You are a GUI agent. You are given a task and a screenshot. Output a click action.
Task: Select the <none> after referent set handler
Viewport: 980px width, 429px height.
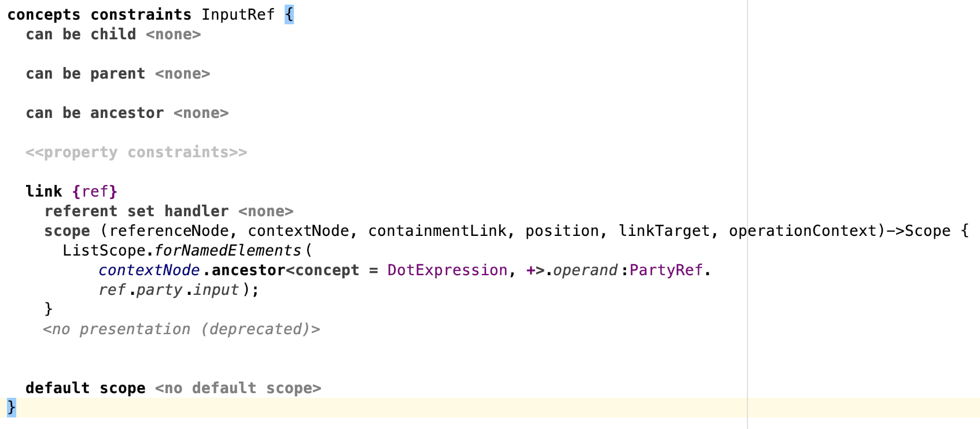[x=266, y=212]
